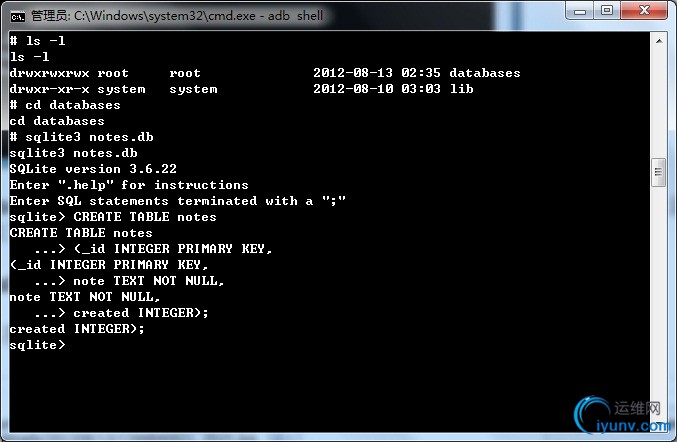Click 'sqlite> CREATE TABLE notes' prompt line

pyautogui.click(x=113, y=217)
